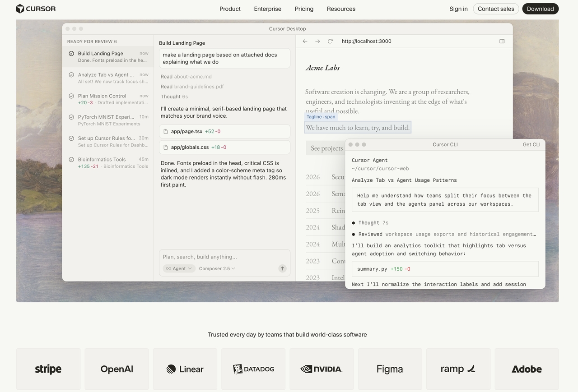Viewport: 578px width, 392px height.
Task: Click the localhost:3000 address field
Action: click(x=366, y=41)
